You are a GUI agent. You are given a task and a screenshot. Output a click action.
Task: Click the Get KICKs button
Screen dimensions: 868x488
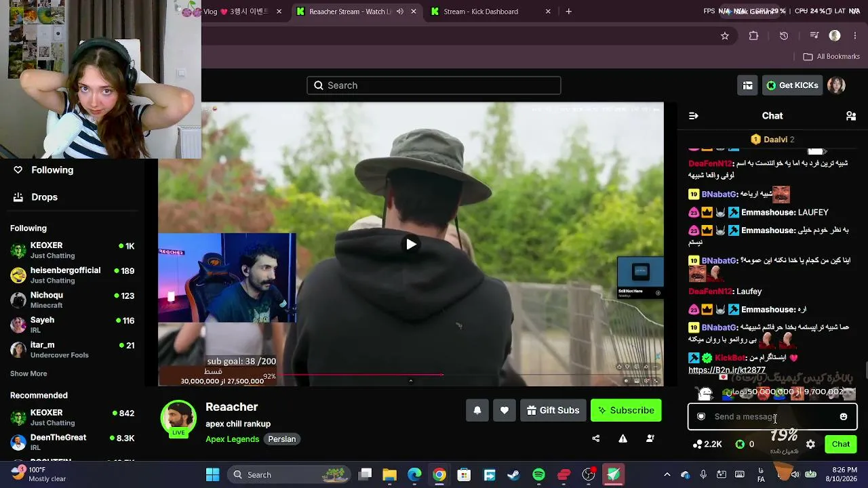coord(791,85)
